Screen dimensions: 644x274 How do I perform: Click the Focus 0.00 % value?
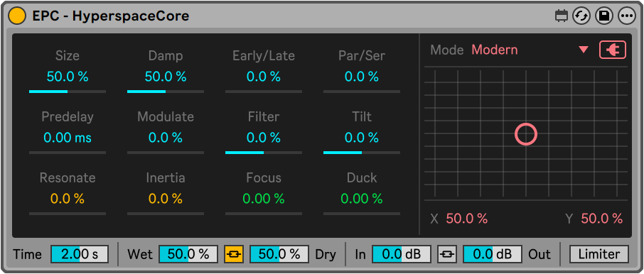click(264, 199)
